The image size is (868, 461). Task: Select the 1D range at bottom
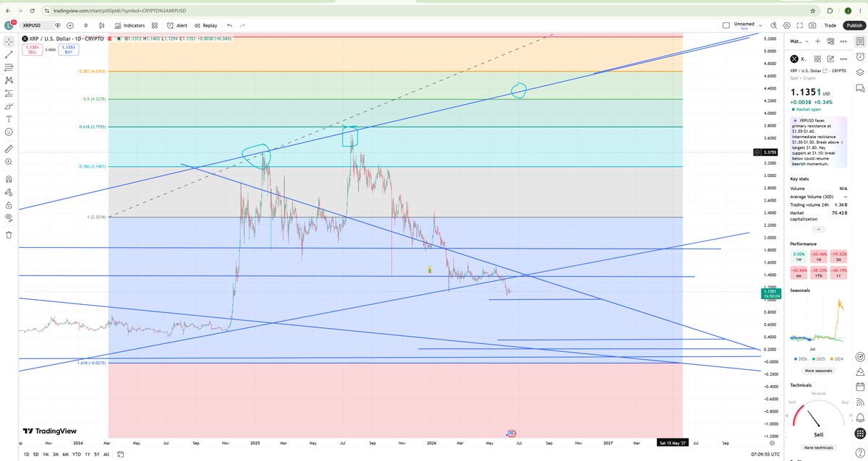click(x=27, y=454)
